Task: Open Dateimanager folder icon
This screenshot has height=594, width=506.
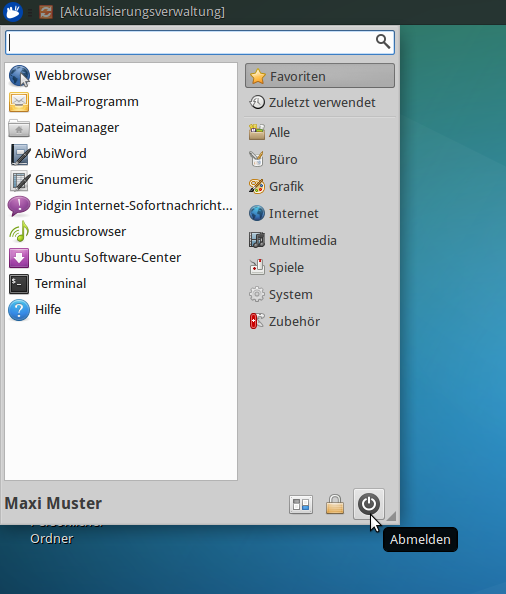Action: pyautogui.click(x=19, y=128)
